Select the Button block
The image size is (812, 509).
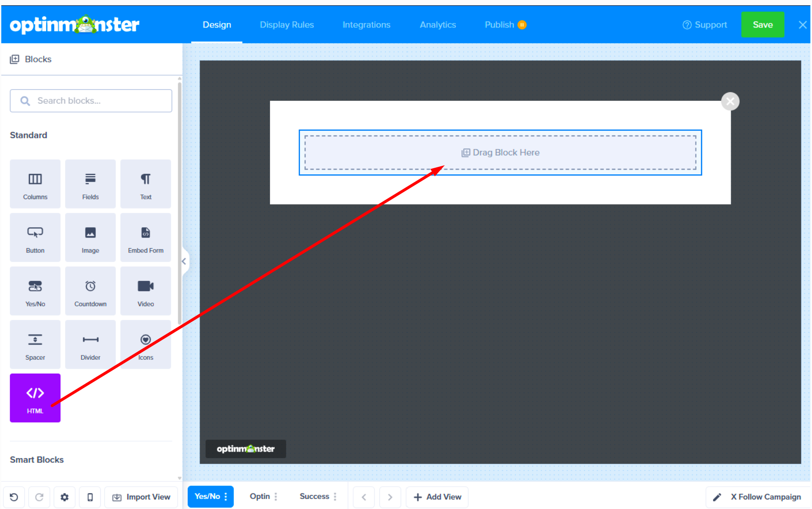coord(35,237)
